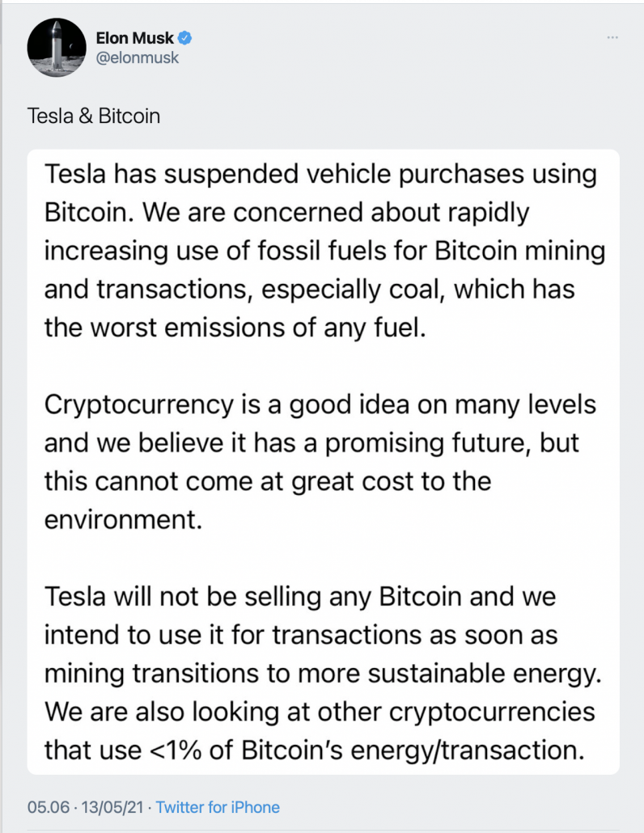This screenshot has height=833, width=644.
Task: Click the Elon Musk display name
Action: pyautogui.click(x=135, y=38)
